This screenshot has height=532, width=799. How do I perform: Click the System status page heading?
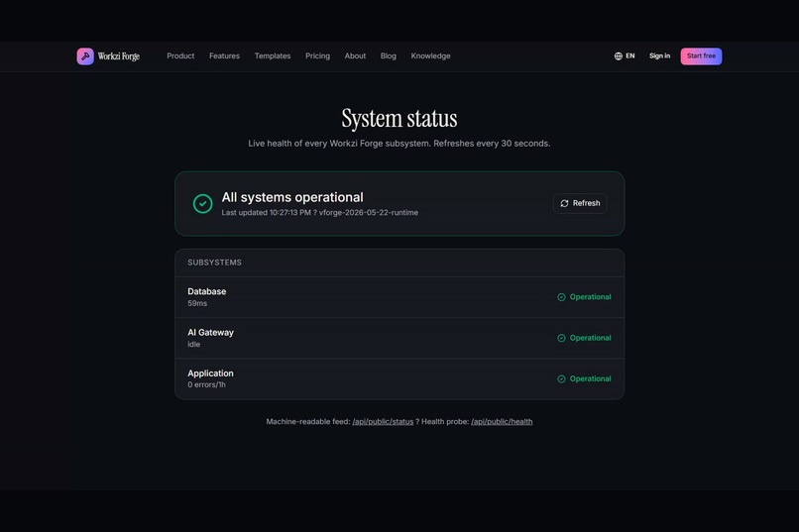click(x=399, y=118)
